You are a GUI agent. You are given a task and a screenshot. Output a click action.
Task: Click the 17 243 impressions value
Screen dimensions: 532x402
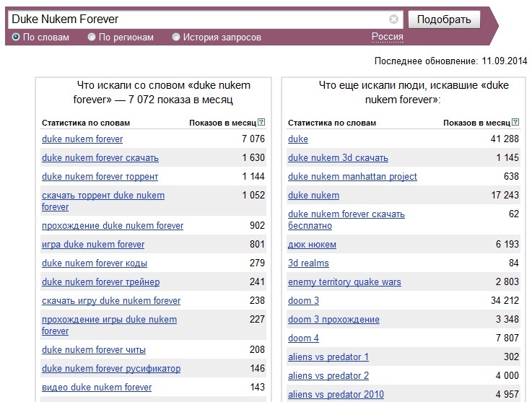pos(505,195)
